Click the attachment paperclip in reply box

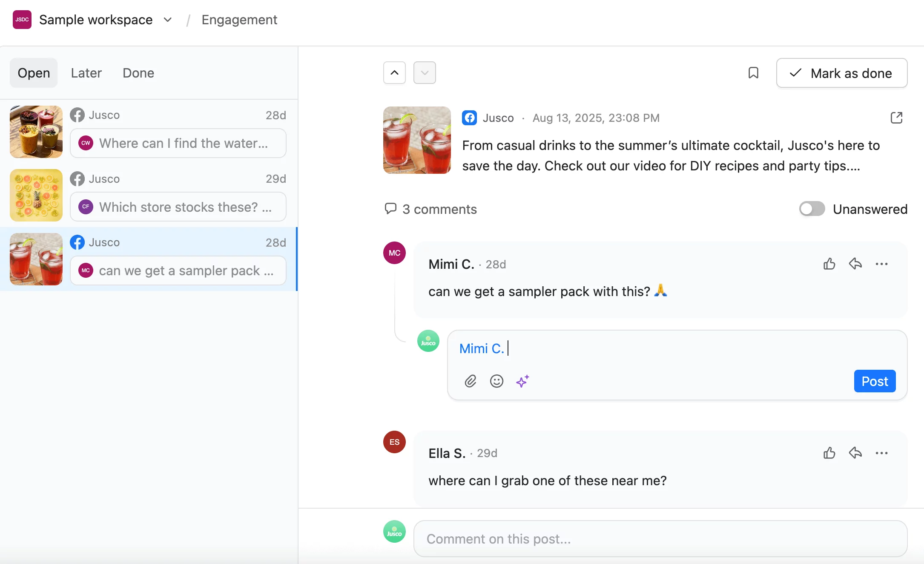tap(470, 381)
